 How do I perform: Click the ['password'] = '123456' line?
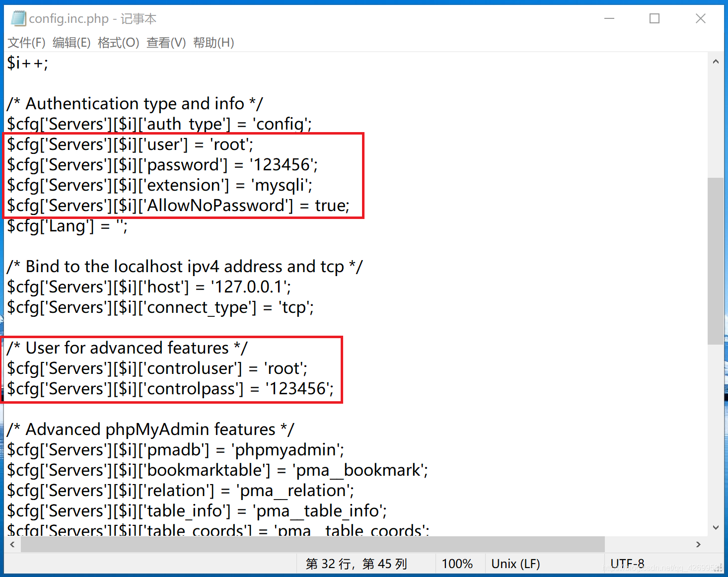[162, 165]
